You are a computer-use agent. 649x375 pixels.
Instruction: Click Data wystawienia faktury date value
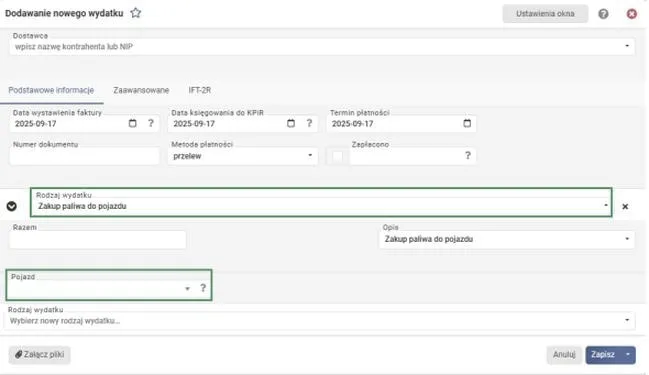pos(36,123)
